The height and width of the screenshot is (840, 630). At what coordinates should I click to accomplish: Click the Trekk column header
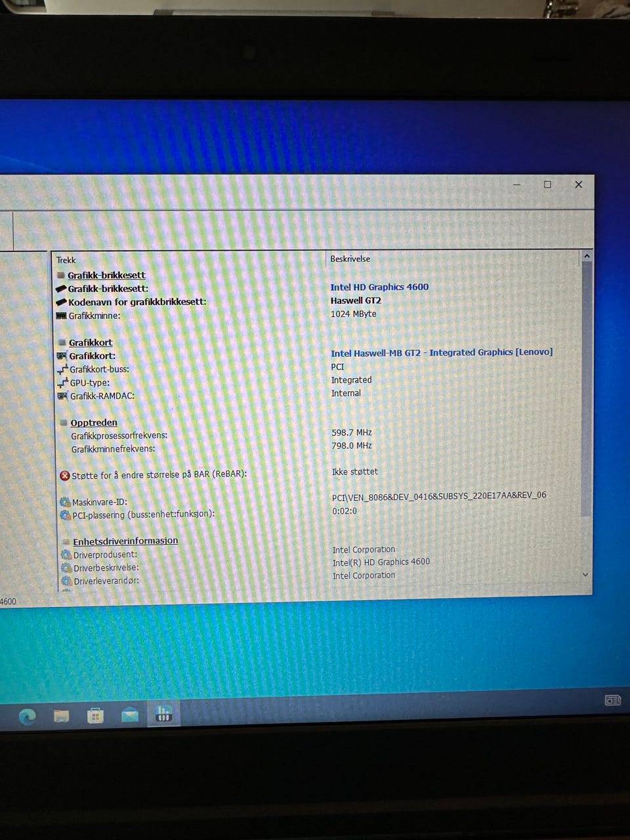[x=66, y=260]
